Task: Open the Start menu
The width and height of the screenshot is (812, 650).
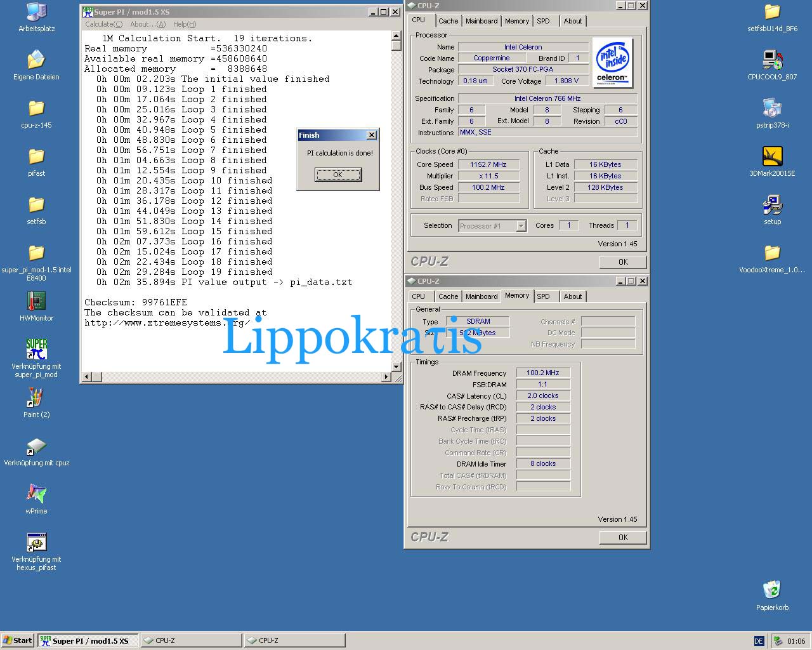Action: [x=18, y=640]
